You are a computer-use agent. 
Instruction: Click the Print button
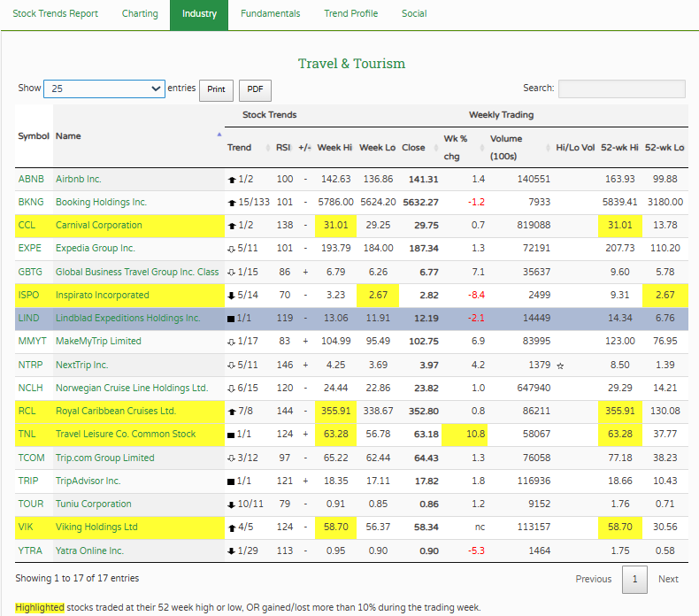coord(216,89)
